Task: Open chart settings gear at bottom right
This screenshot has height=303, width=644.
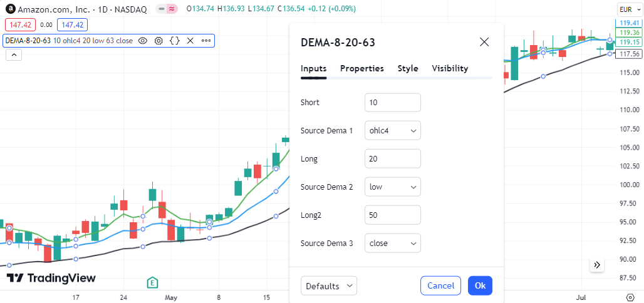Action: tap(630, 297)
